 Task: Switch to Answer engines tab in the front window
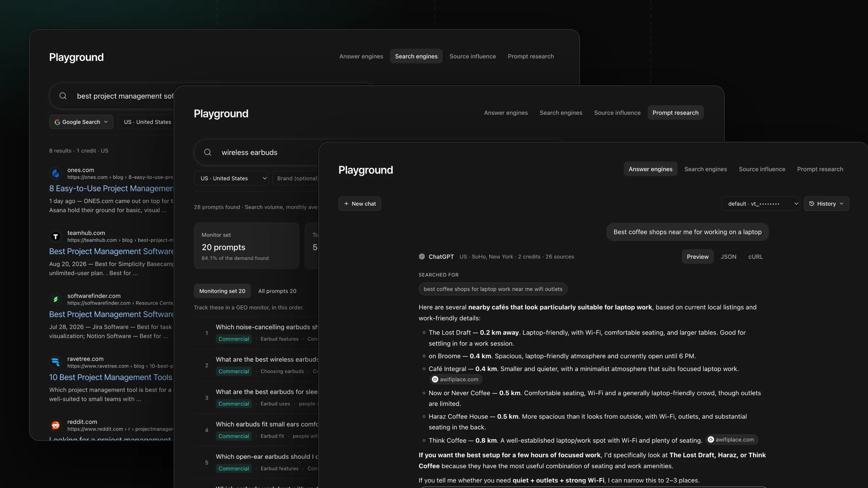pos(650,169)
